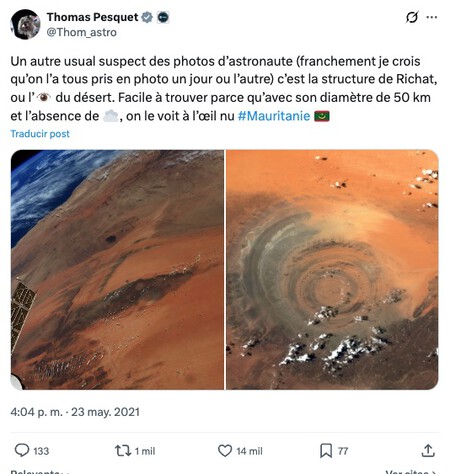
Task: Open the 4:04 p. m. 23 may. 2021 timestamp
Action: (x=75, y=412)
